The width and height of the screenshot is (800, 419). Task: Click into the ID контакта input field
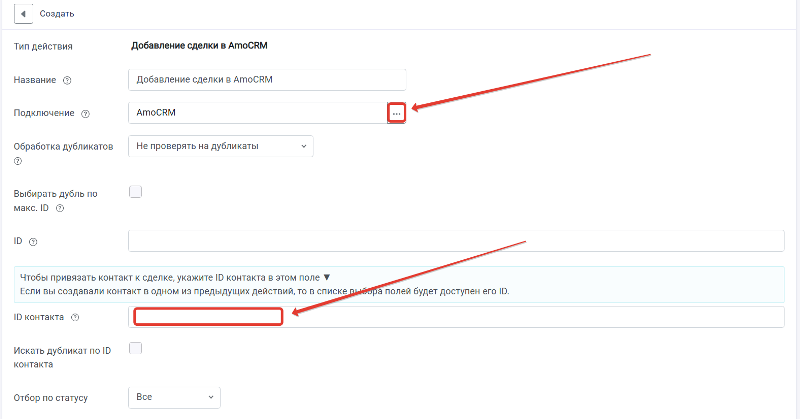click(x=456, y=317)
